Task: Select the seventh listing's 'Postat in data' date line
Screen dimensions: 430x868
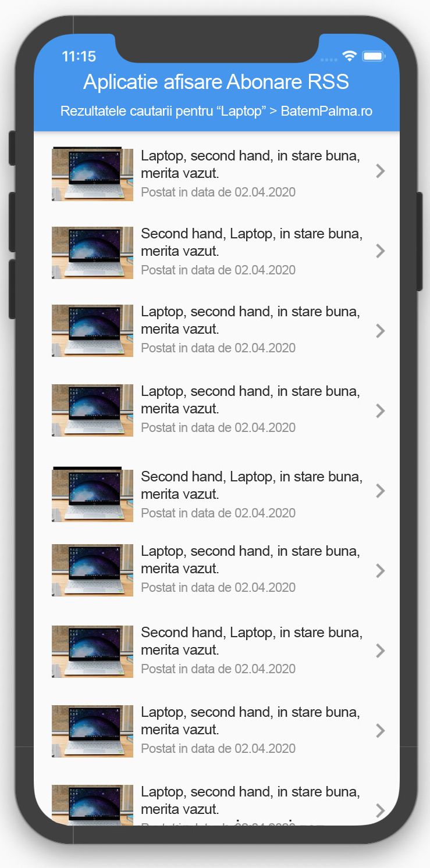Action: click(x=218, y=669)
